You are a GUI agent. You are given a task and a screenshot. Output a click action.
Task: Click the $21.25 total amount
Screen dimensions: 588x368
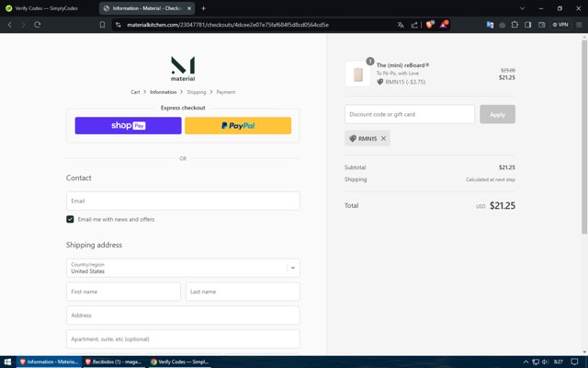point(503,205)
